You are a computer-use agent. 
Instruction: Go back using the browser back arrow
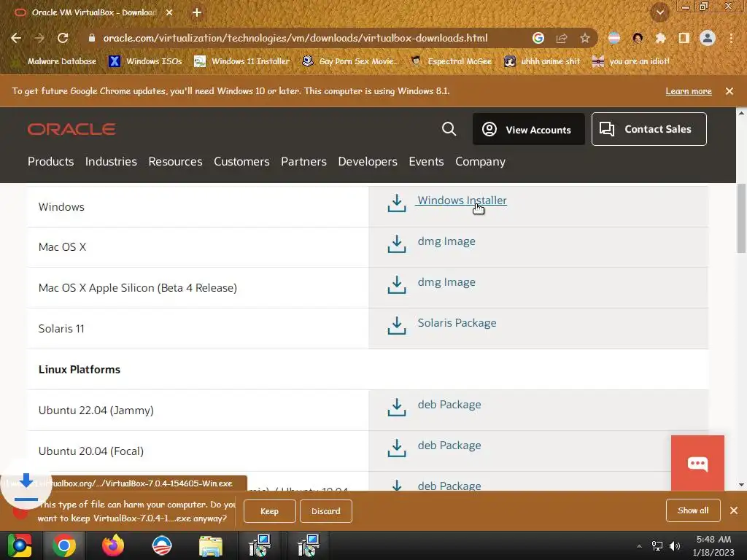pos(16,38)
